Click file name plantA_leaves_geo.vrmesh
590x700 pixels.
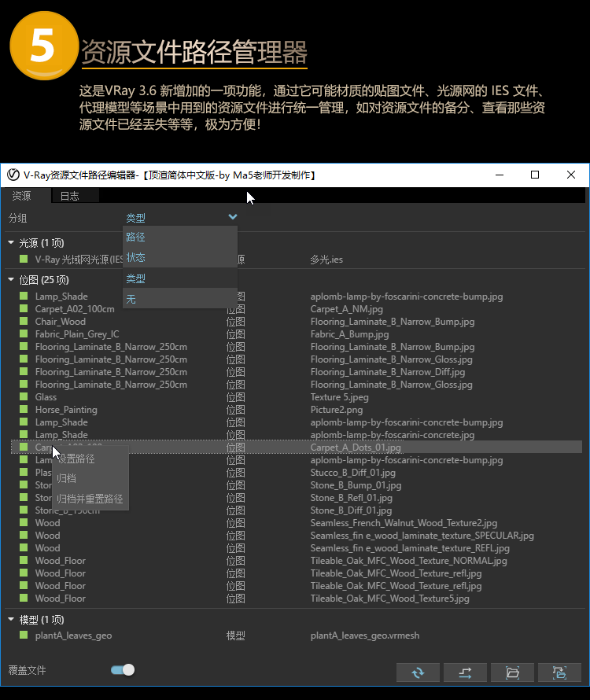click(365, 636)
